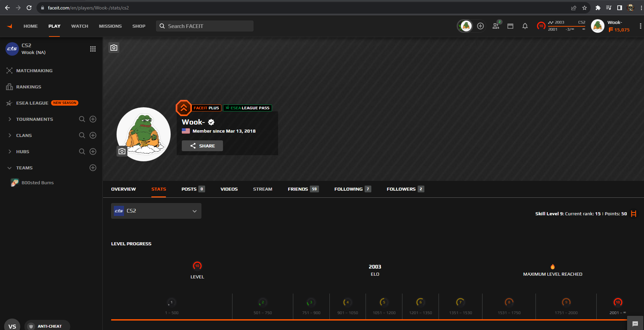Viewport: 644px width, 330px height.
Task: Add a tournament with the plus icon
Action: (93, 119)
